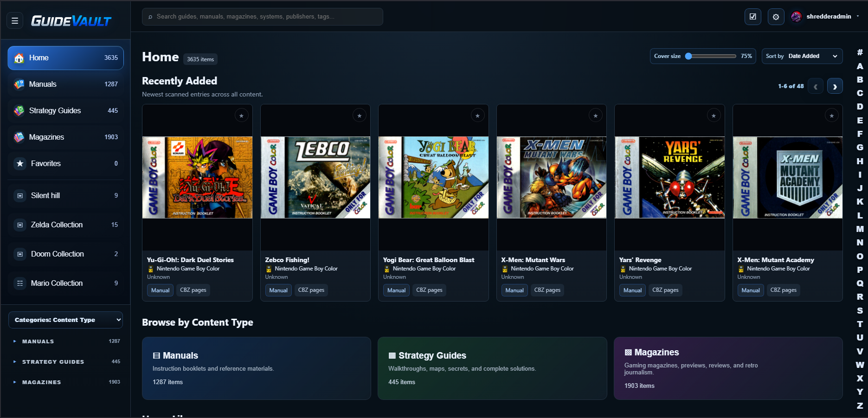Favorite Yogi Bear Great Balloon Blast star
The width and height of the screenshot is (868, 418).
477,116
